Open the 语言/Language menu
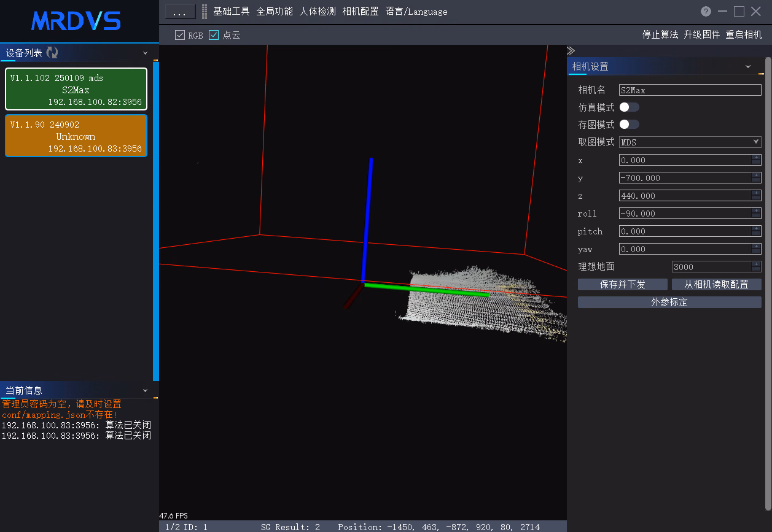772x532 pixels. point(416,11)
